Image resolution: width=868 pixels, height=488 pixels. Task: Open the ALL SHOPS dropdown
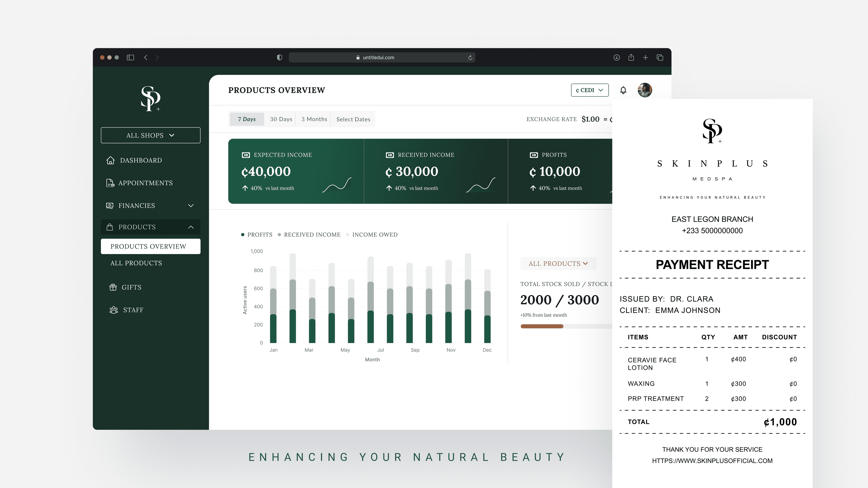151,135
